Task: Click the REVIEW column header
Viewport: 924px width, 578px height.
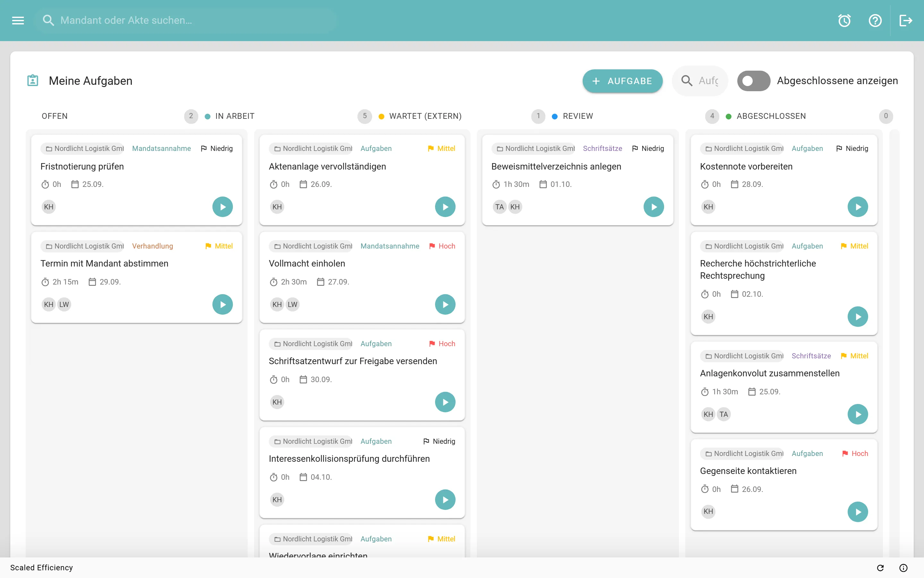Action: pos(578,116)
